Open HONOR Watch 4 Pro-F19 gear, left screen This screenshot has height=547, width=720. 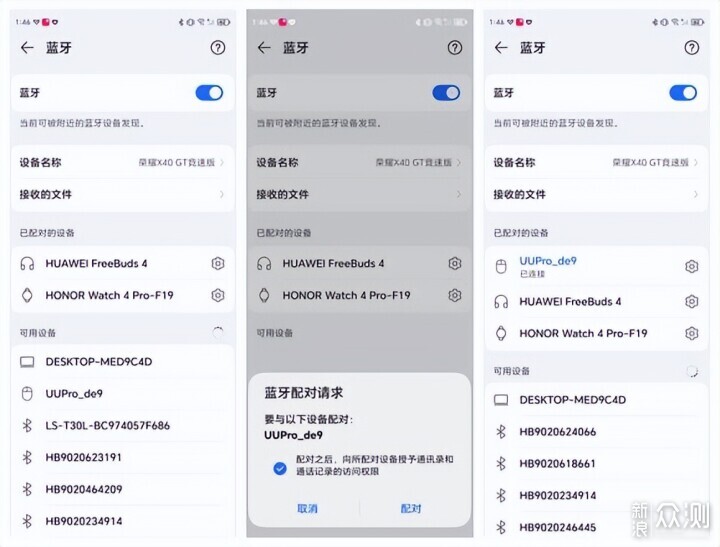pyautogui.click(x=218, y=295)
